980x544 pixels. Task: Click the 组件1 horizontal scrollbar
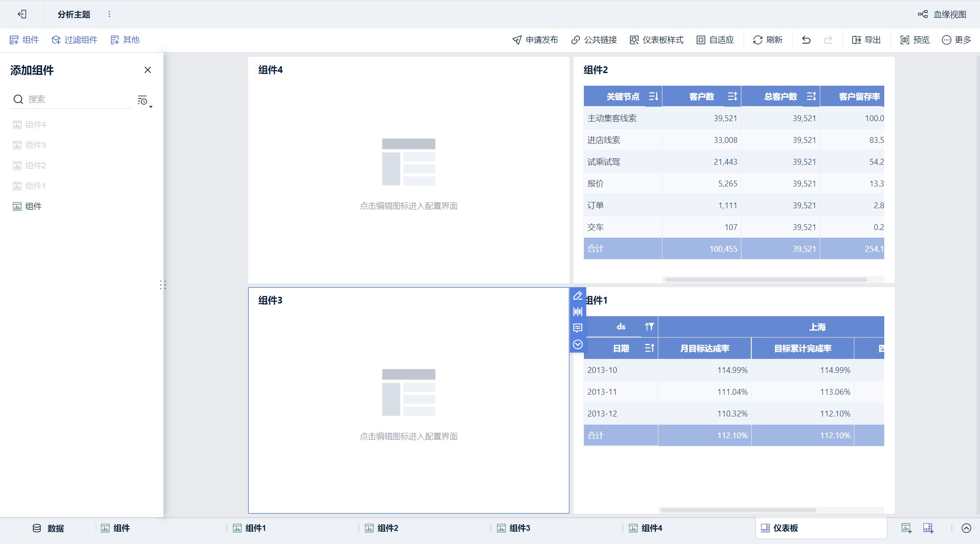coord(738,510)
